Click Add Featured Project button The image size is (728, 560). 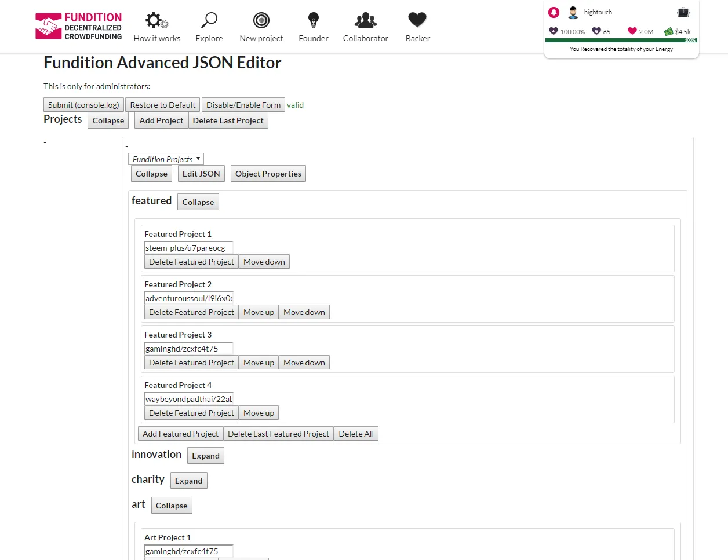click(180, 434)
